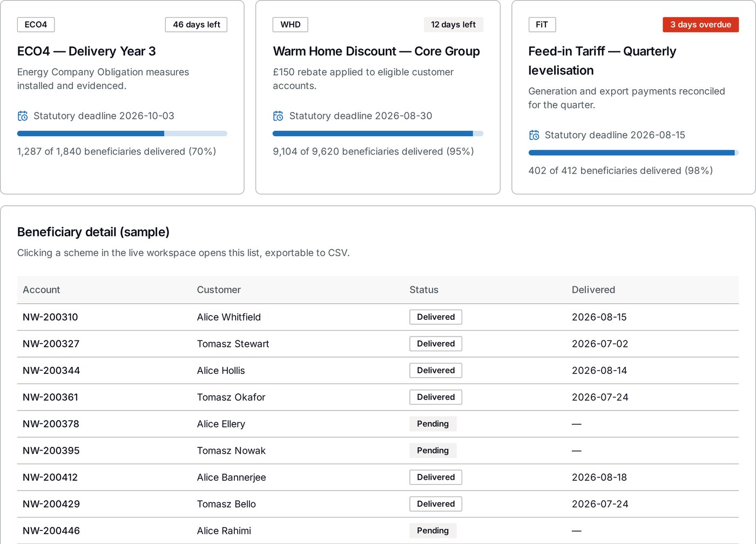Click Delivered status for Tomasz Stewart
The width and height of the screenshot is (756, 544).
(436, 344)
